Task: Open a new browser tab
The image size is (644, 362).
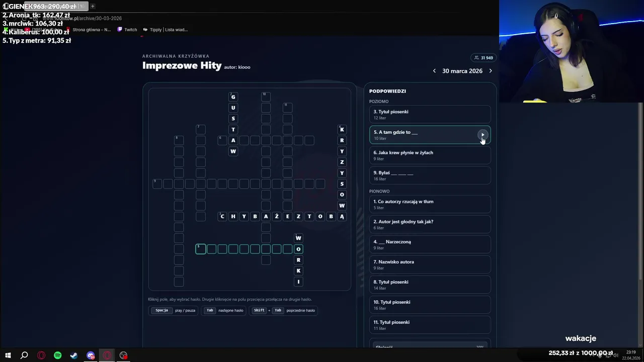Action: point(93,6)
